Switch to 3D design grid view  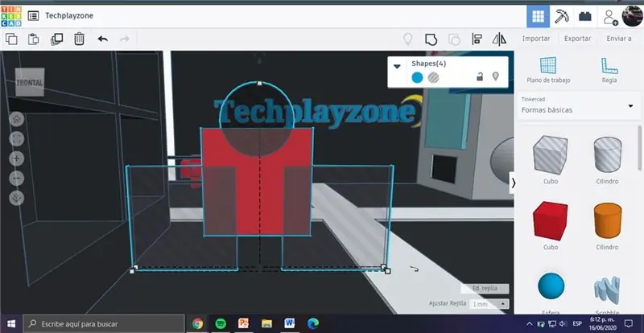pyautogui.click(x=538, y=16)
